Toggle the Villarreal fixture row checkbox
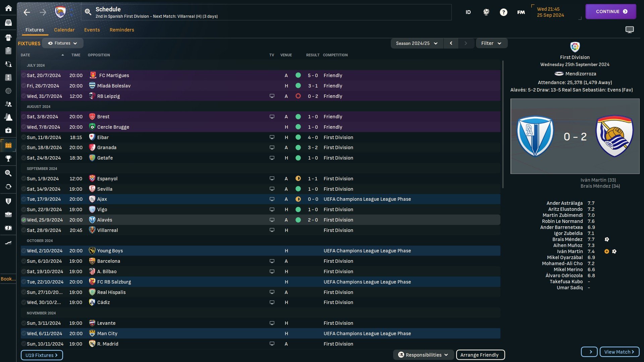This screenshot has width=644, height=362. (24, 230)
